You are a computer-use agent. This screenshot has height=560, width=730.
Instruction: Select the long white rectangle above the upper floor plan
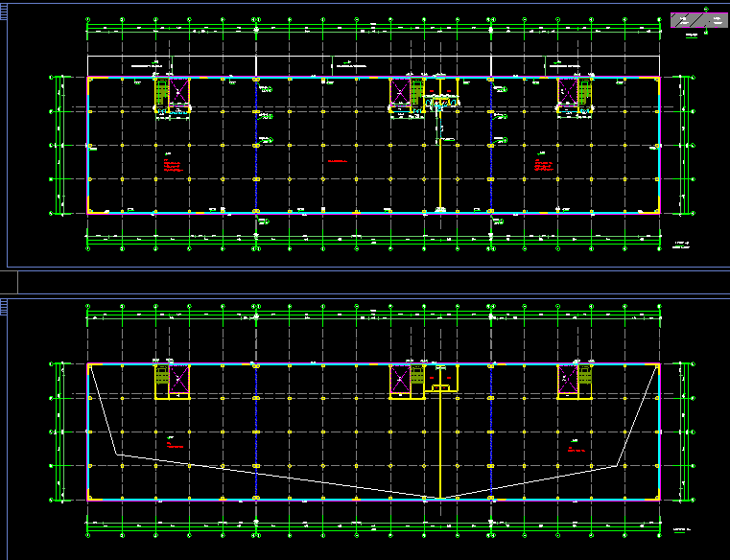point(373,66)
